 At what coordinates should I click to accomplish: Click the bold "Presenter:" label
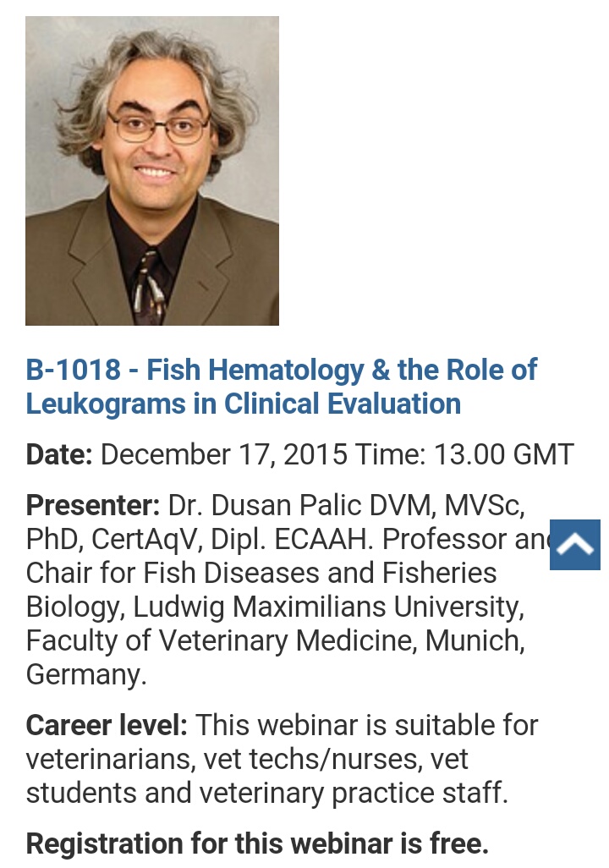tap(93, 506)
